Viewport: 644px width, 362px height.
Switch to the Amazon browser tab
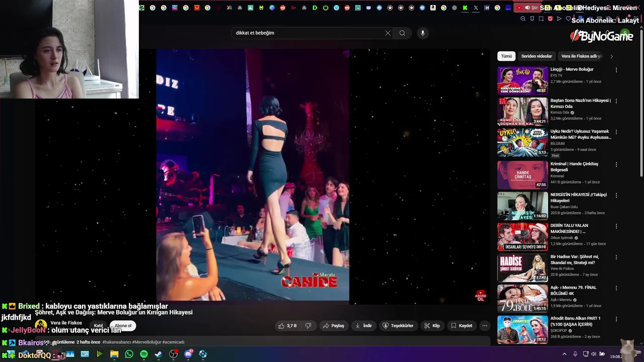pos(433,8)
